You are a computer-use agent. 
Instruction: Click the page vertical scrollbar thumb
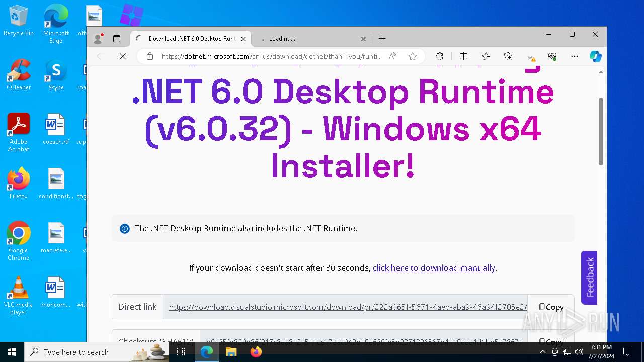pyautogui.click(x=601, y=131)
